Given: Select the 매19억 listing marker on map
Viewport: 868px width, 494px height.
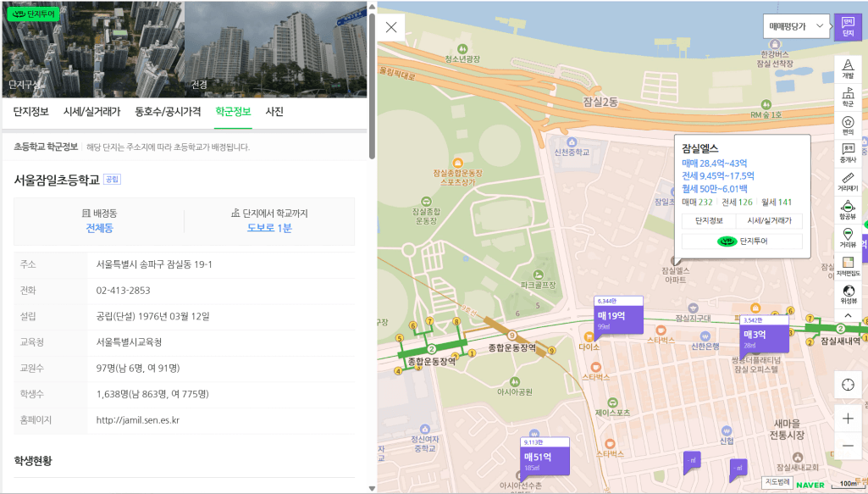Looking at the screenshot, I should point(618,316).
